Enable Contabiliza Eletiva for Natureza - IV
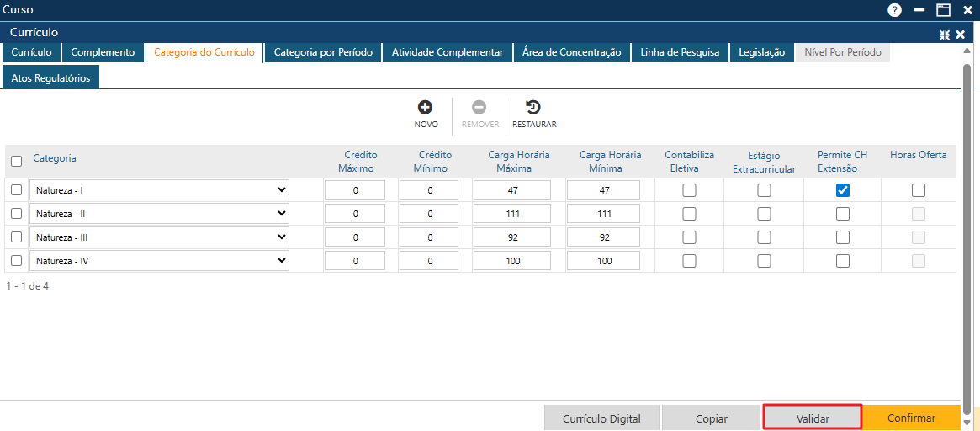 pyautogui.click(x=690, y=261)
